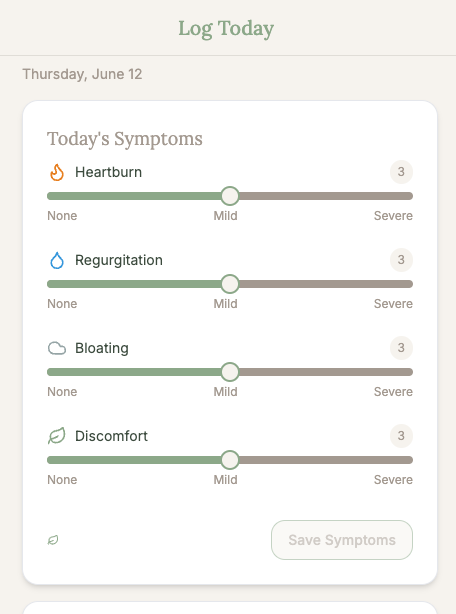Image resolution: width=456 pixels, height=614 pixels.
Task: Click the Discomfort value badge showing 3
Action: click(401, 435)
